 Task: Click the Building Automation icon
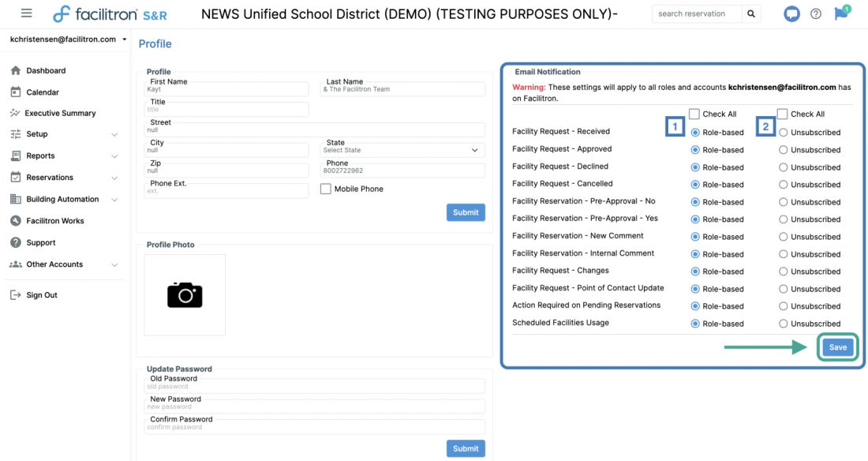16,199
